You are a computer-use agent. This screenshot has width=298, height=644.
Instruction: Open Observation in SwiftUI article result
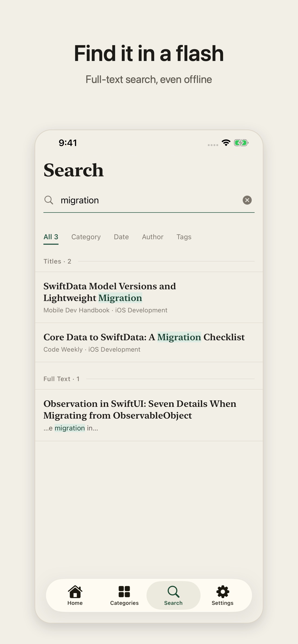click(x=149, y=415)
